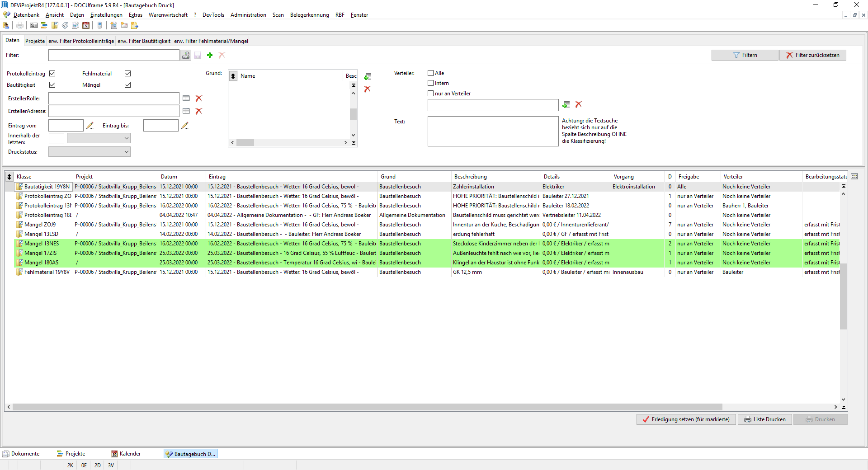Open the Datenbank menu
This screenshot has height=470, width=868.
pyautogui.click(x=26, y=15)
